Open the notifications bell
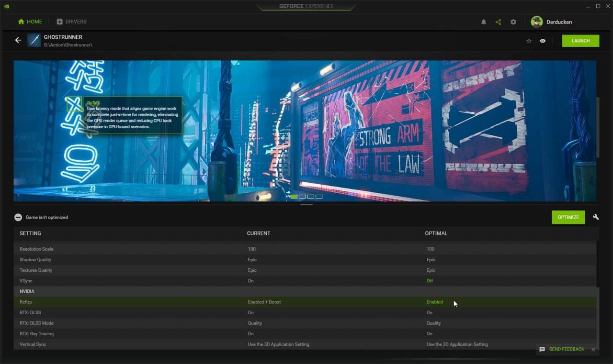Viewport: 613px width, 364px height. click(484, 22)
